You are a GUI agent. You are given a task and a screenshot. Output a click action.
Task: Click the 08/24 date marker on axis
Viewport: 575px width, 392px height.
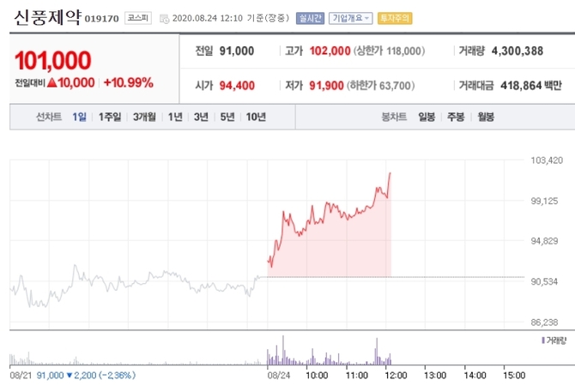(x=279, y=375)
